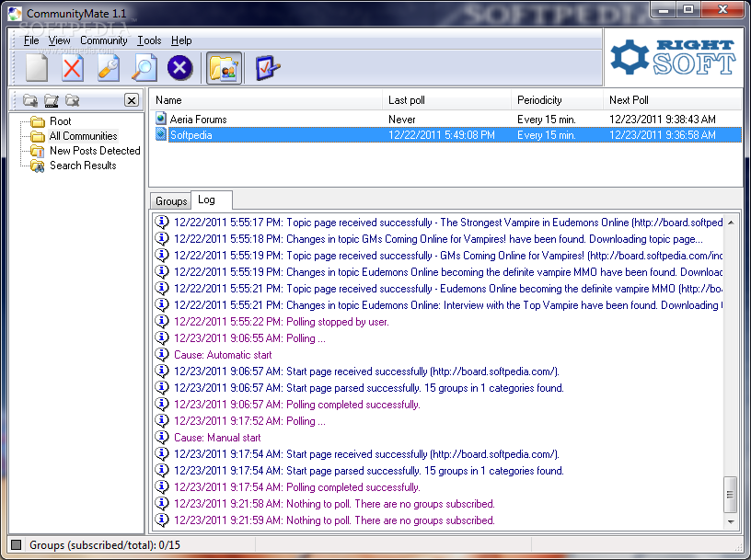Select the New Posts Detected folder
Viewport: 751px width, 560px height.
[95, 151]
